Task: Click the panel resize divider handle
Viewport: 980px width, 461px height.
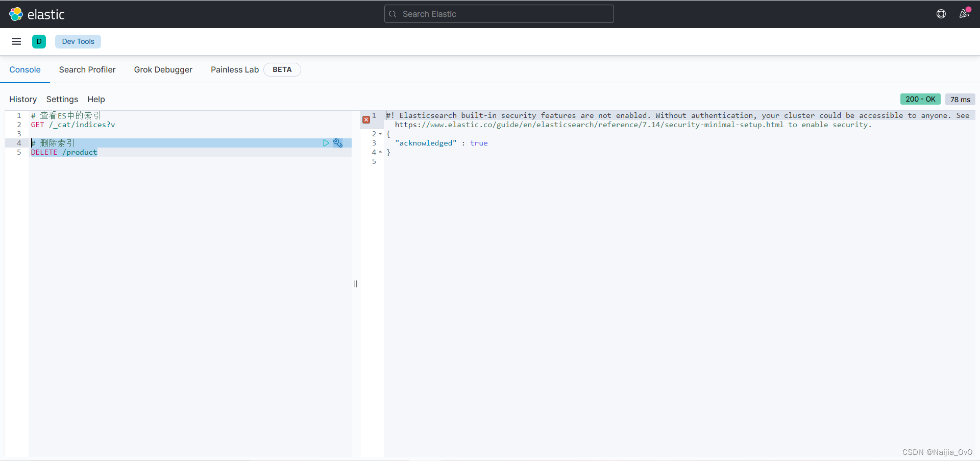Action: 356,284
